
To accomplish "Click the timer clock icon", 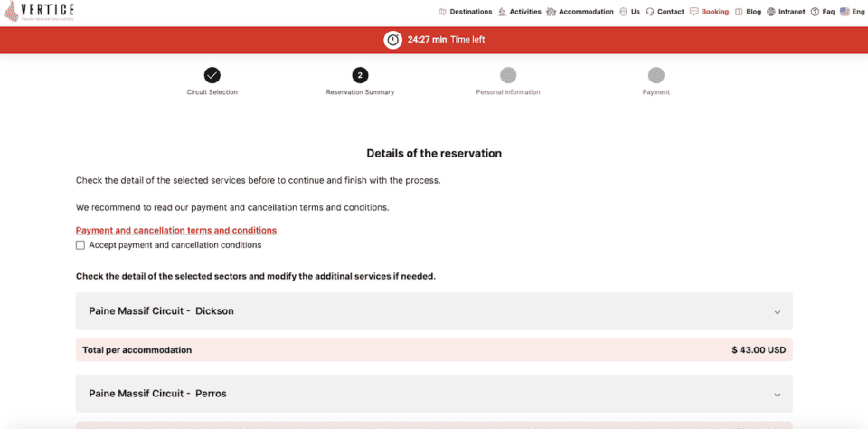I will click(392, 40).
